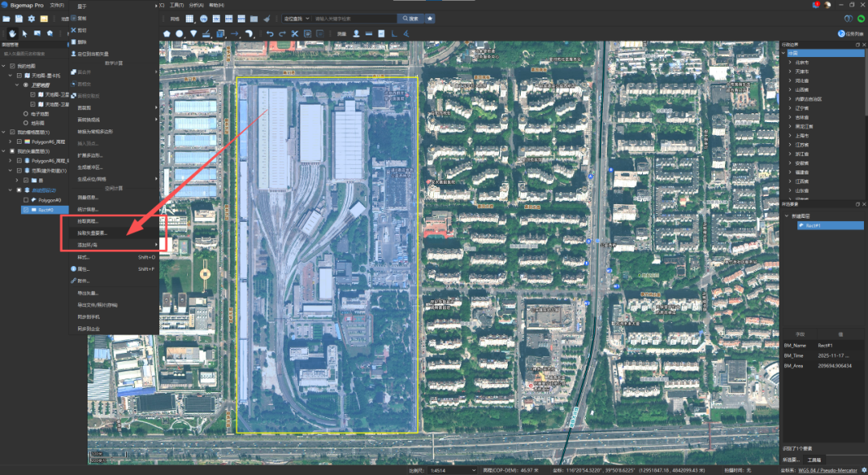Image resolution: width=868 pixels, height=475 pixels.
Task: Toggle the 我的地图 checkbox
Action: [13, 66]
